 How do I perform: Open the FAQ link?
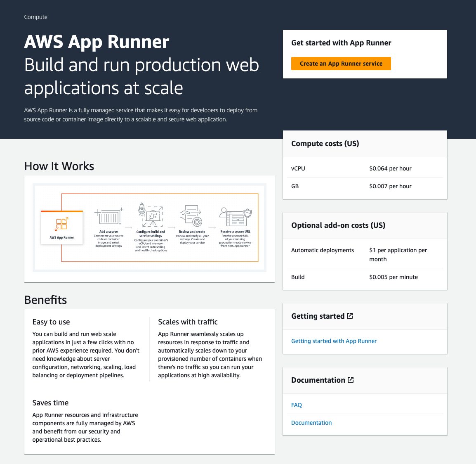(297, 405)
